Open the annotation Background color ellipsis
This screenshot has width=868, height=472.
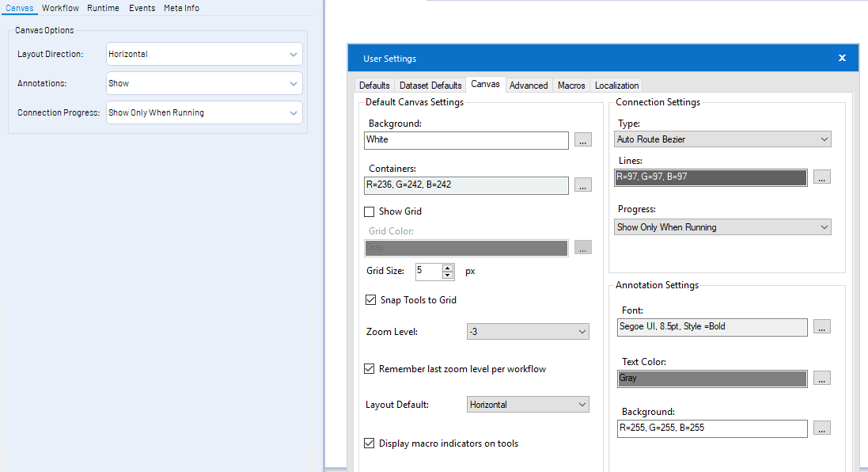tap(822, 428)
